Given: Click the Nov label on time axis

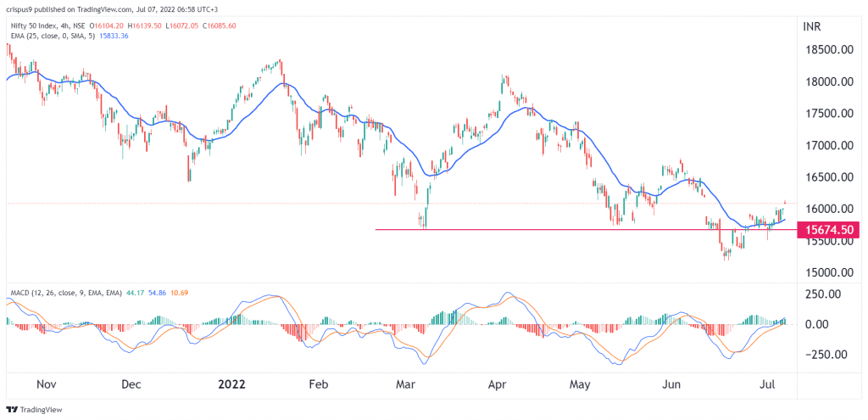Looking at the screenshot, I should (x=47, y=384).
